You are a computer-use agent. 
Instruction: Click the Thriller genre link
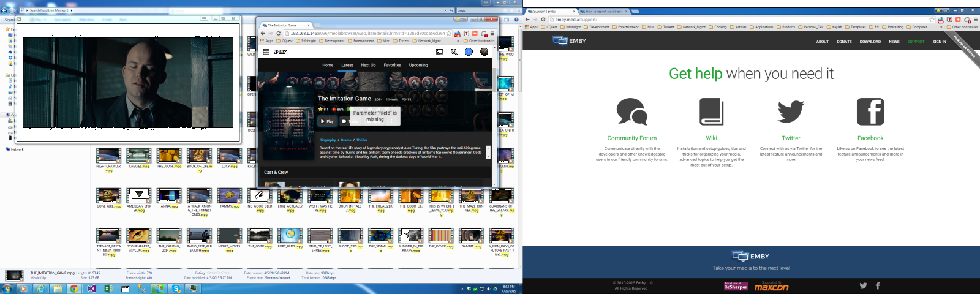click(362, 140)
